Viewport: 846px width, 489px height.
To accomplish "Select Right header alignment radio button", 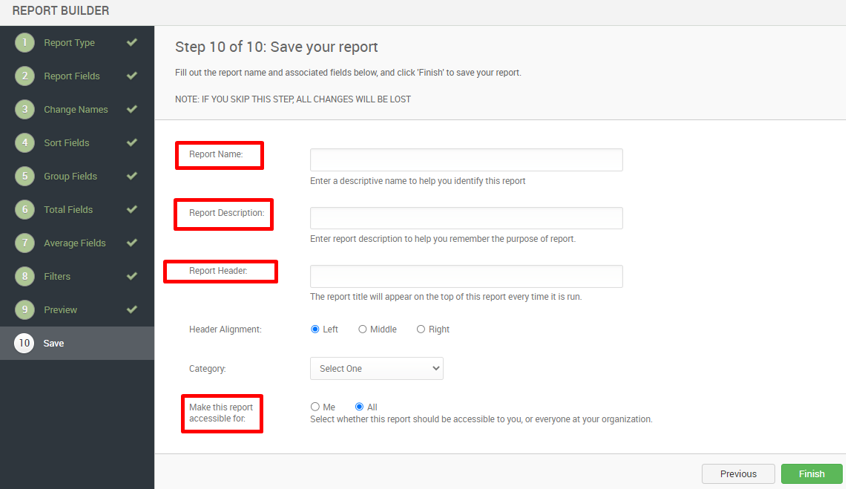I will click(x=421, y=329).
